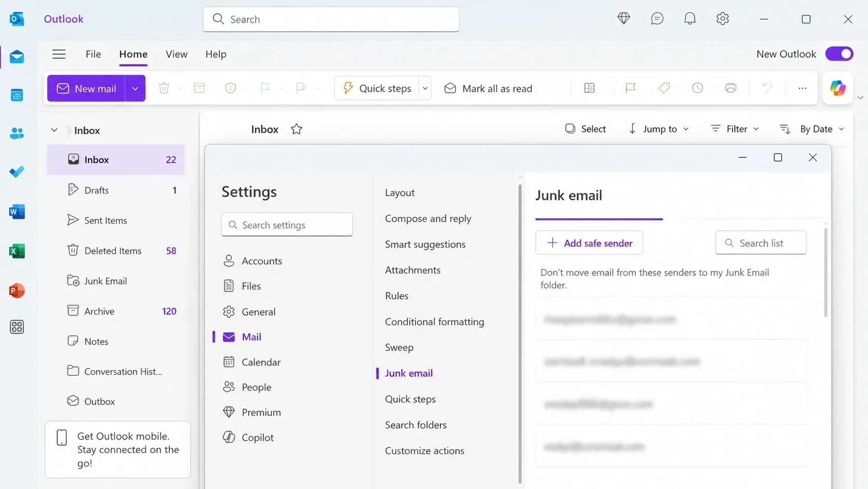Open the More apps grid icon
The image size is (868, 489).
[x=17, y=327]
